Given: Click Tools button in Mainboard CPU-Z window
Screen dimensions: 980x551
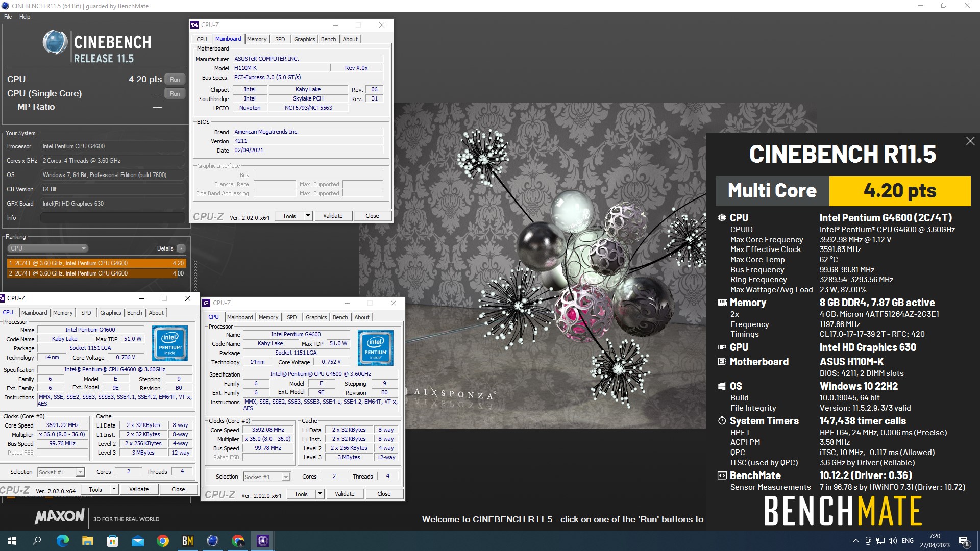Looking at the screenshot, I should click(x=289, y=216).
